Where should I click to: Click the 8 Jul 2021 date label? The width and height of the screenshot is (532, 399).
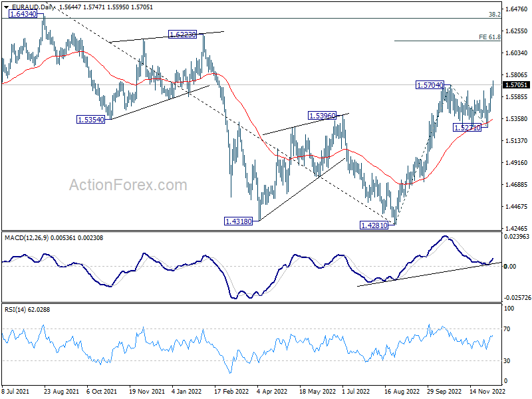point(15,391)
